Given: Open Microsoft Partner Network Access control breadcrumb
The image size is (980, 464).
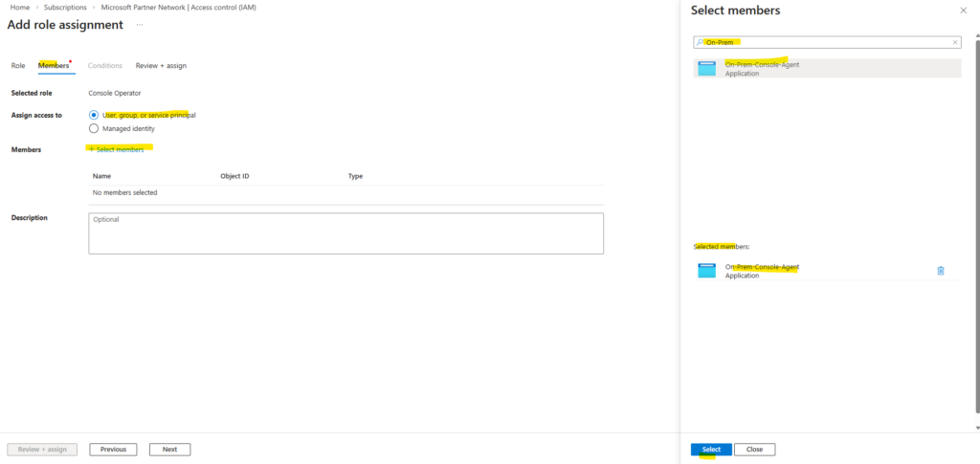Looking at the screenshot, I should coord(178,8).
